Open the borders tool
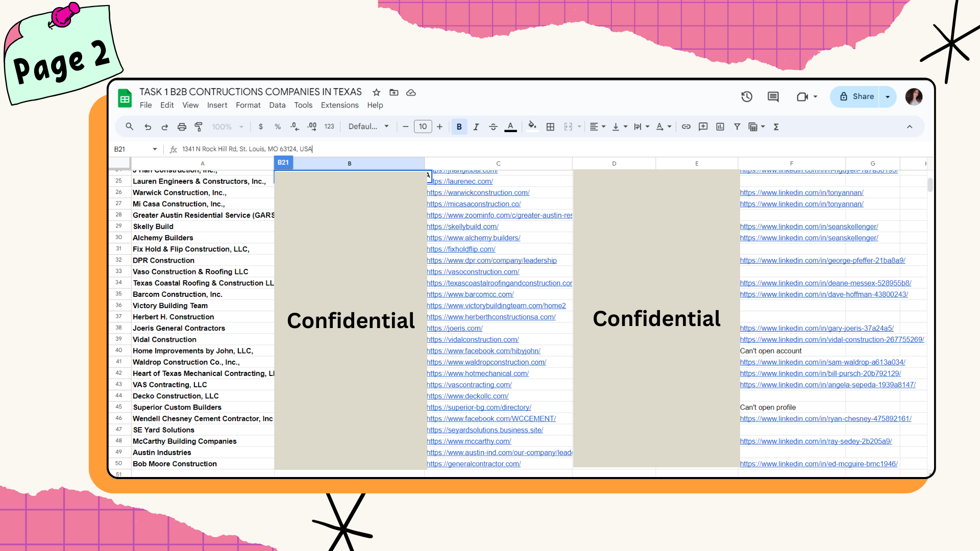The height and width of the screenshot is (551, 980). click(550, 127)
